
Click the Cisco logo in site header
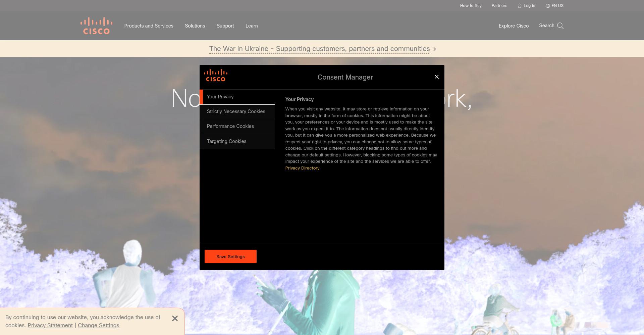pos(96,26)
